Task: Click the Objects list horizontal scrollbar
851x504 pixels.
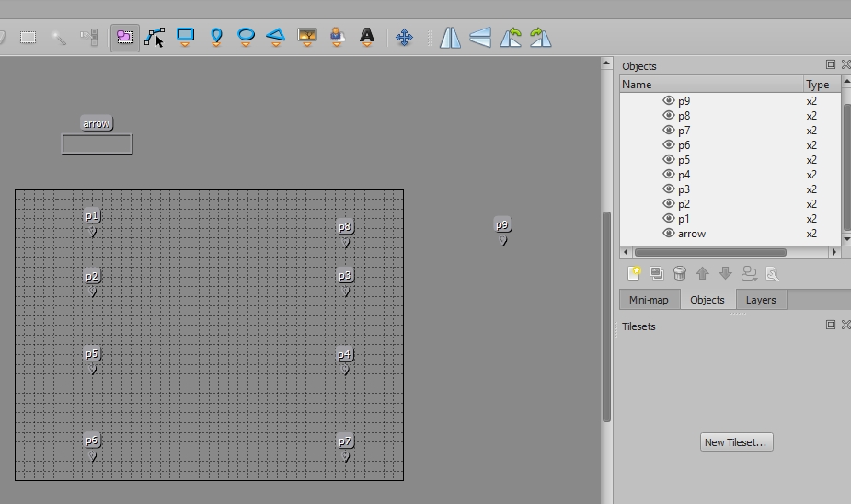Action: [709, 252]
